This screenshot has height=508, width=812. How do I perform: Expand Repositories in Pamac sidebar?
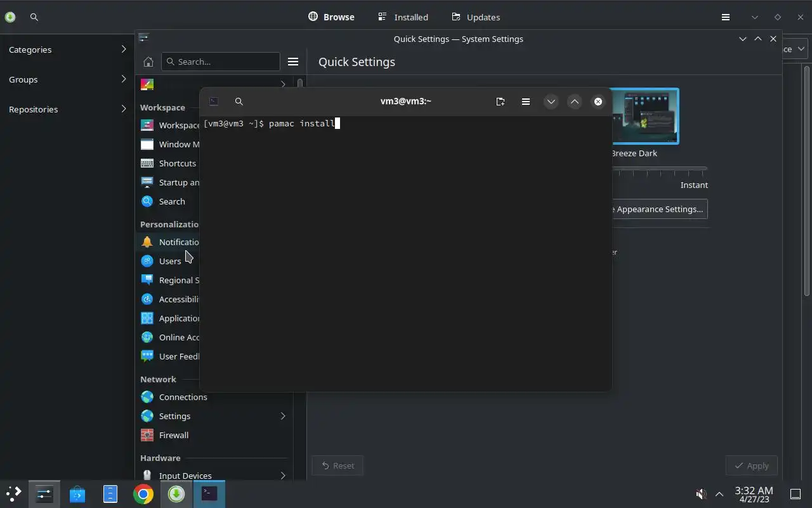(67, 109)
